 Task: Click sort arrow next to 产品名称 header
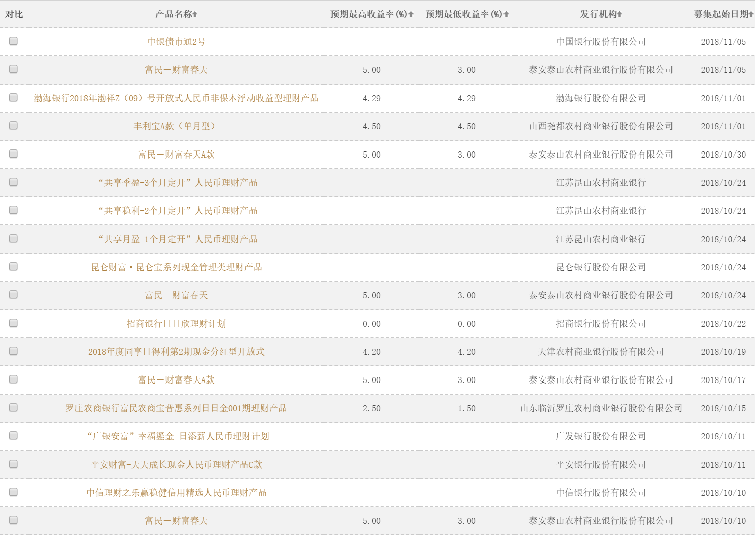click(x=195, y=15)
